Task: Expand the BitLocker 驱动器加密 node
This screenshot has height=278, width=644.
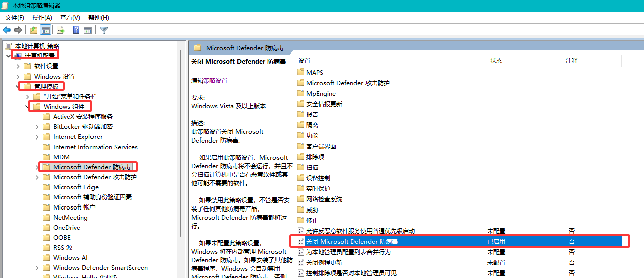Action: [x=37, y=126]
